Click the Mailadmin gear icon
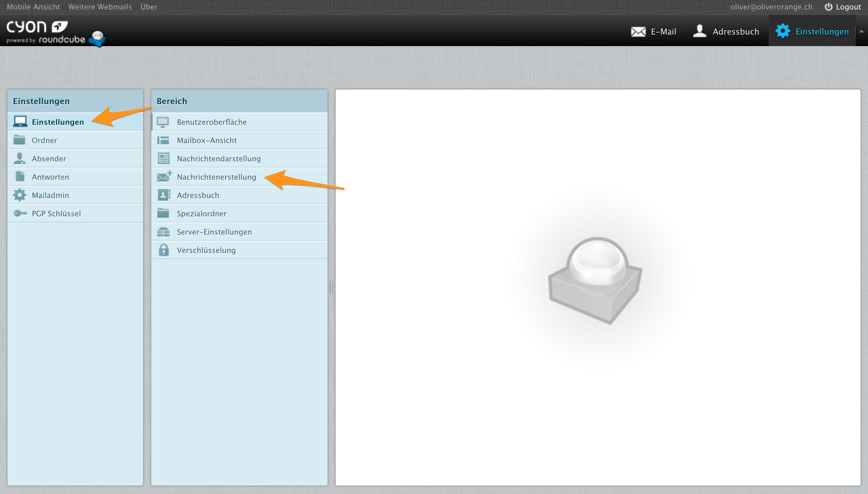 (19, 195)
